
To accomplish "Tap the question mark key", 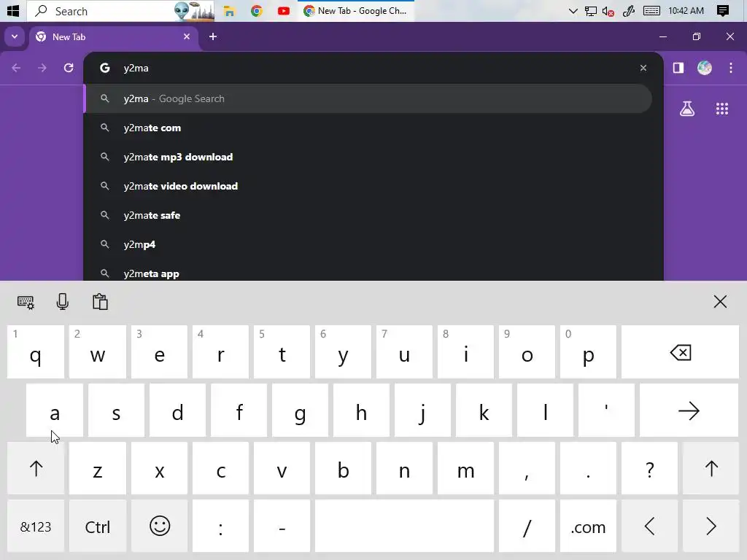I will point(649,469).
